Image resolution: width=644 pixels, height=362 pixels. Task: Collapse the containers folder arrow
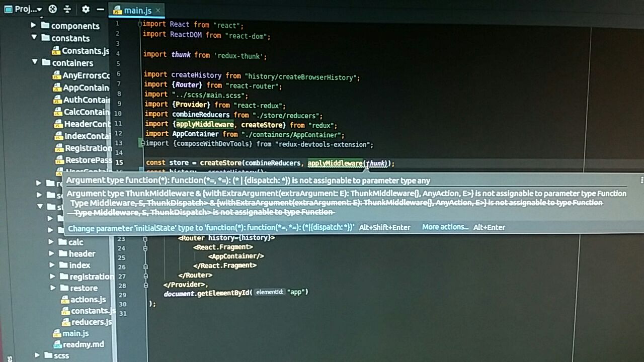(35, 62)
